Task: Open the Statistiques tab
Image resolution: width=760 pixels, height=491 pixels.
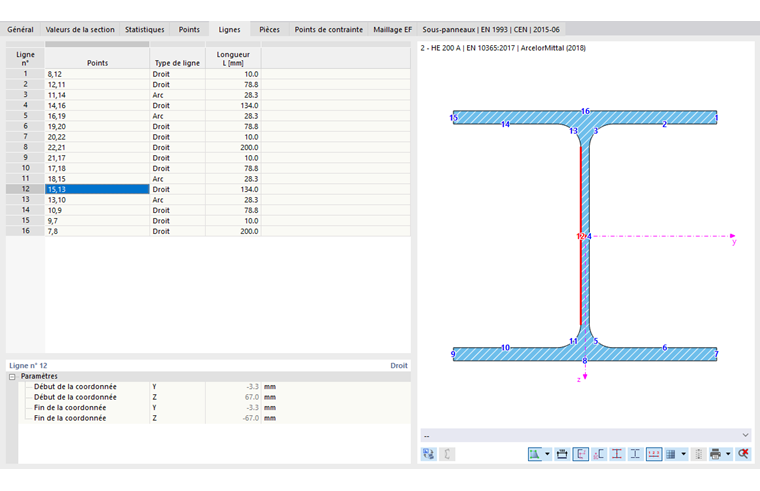Action: pos(144,30)
